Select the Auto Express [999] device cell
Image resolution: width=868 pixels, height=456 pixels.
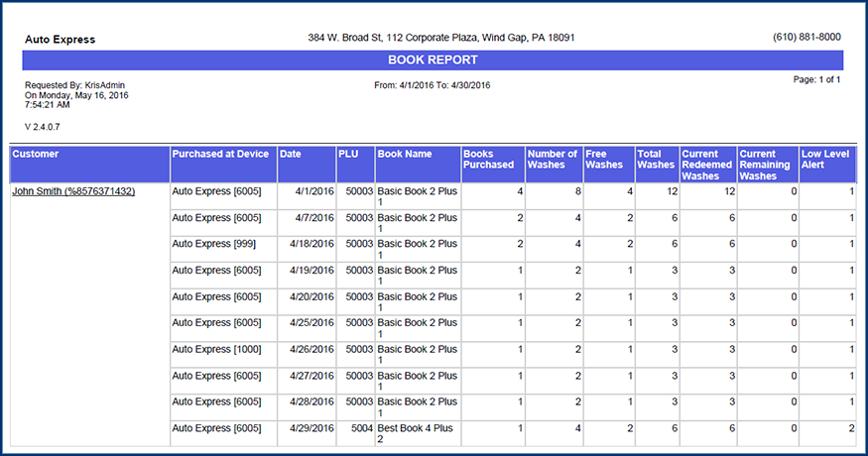pyautogui.click(x=213, y=243)
